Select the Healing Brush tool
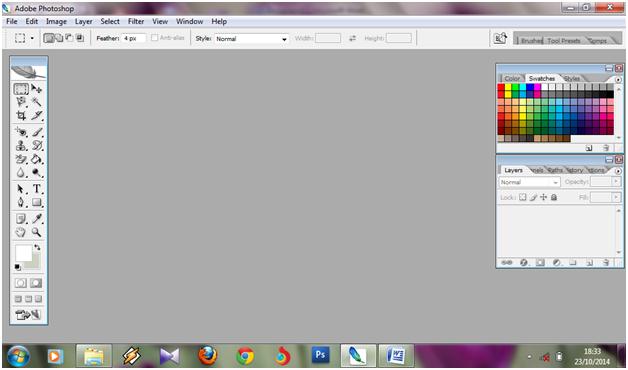Screen dimensions: 628x370 point(21,132)
